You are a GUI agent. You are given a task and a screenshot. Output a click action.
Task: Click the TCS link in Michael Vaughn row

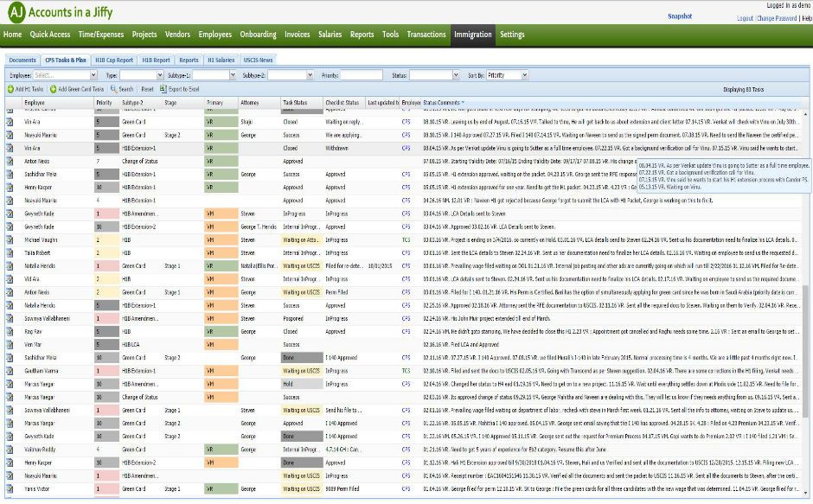coord(406,240)
